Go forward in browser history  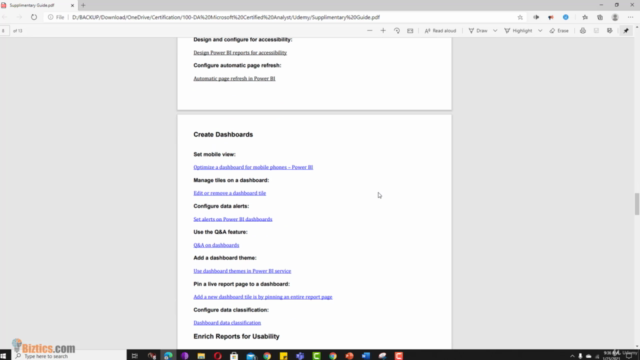[19, 17]
